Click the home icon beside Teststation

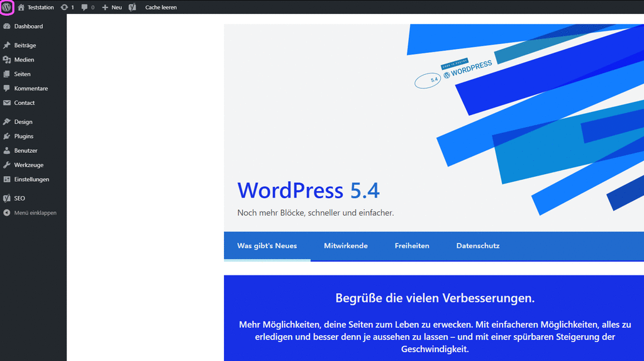tap(21, 7)
